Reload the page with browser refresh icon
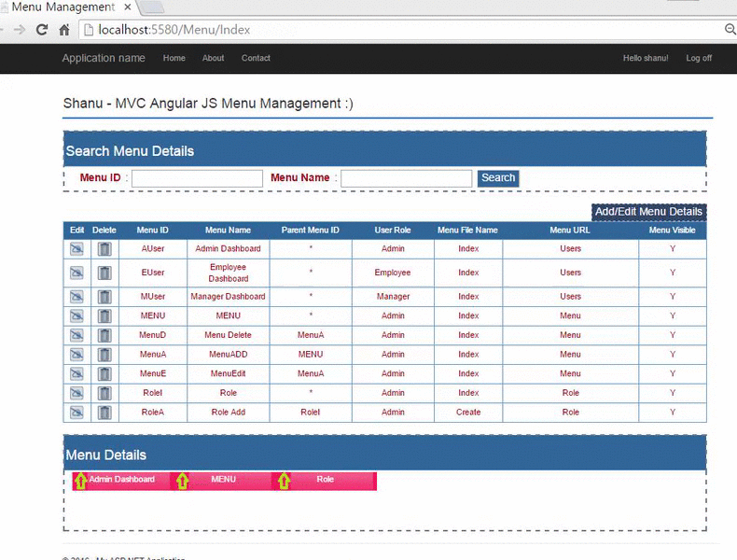Screen dimensions: 737x560 (42, 30)
